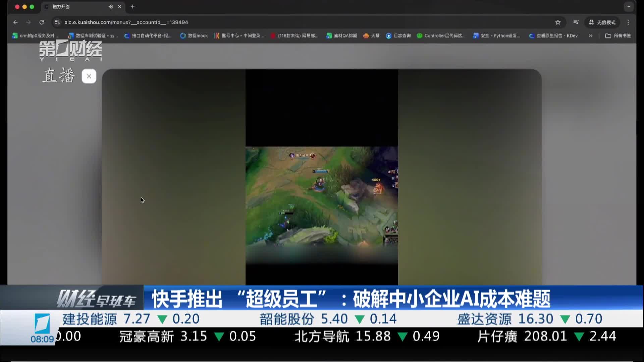The image size is (644, 362).
Task: Close the browser window red button
Action: click(17, 7)
